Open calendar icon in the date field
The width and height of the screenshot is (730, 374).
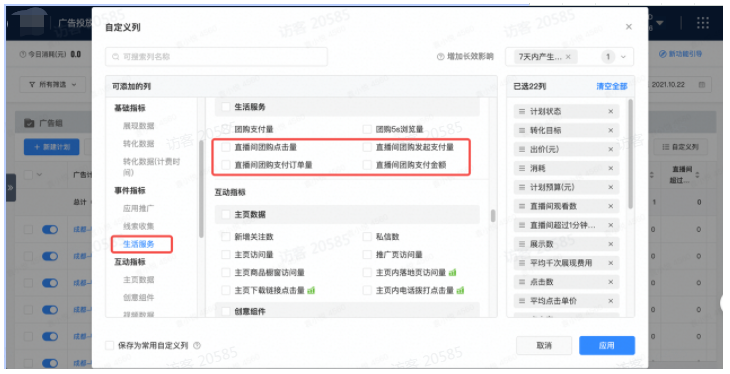702,85
